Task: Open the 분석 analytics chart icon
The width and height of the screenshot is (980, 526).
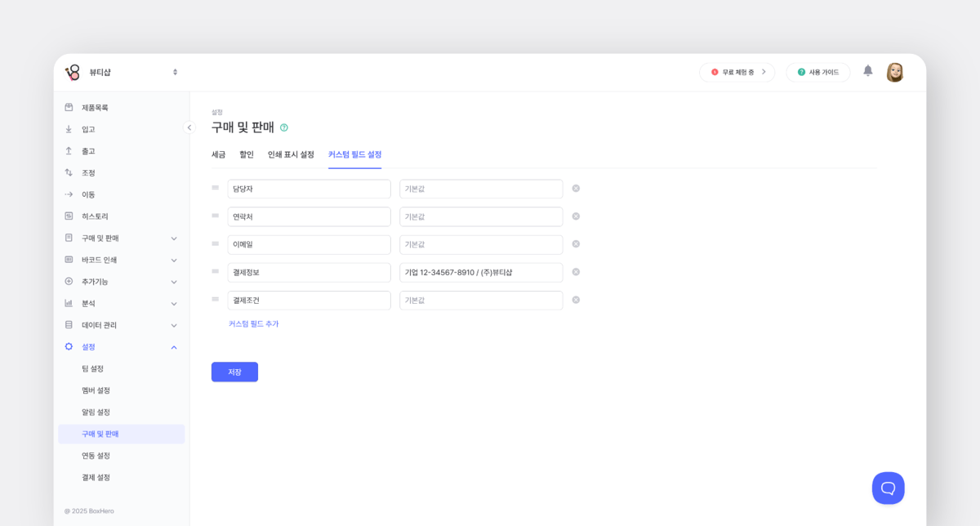Action: 69,303
